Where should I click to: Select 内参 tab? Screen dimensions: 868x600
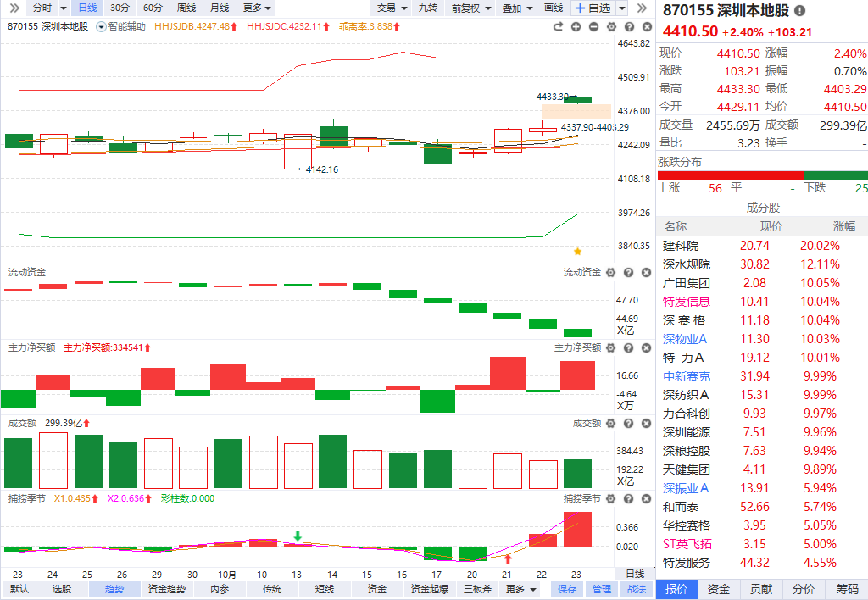220,590
